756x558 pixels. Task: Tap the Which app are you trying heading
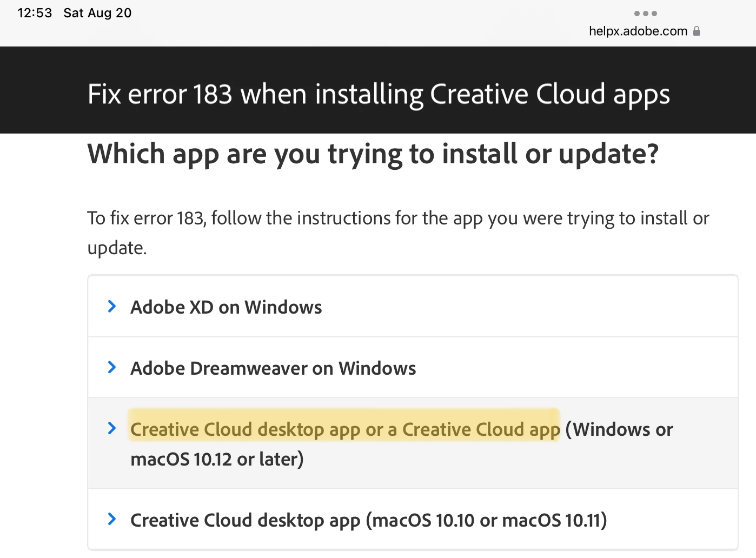373,154
